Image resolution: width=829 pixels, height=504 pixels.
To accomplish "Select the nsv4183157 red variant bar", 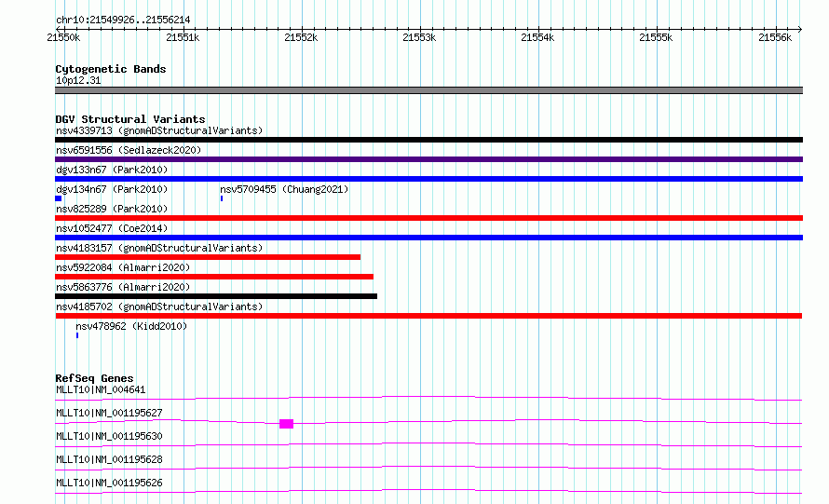I will pos(208,257).
